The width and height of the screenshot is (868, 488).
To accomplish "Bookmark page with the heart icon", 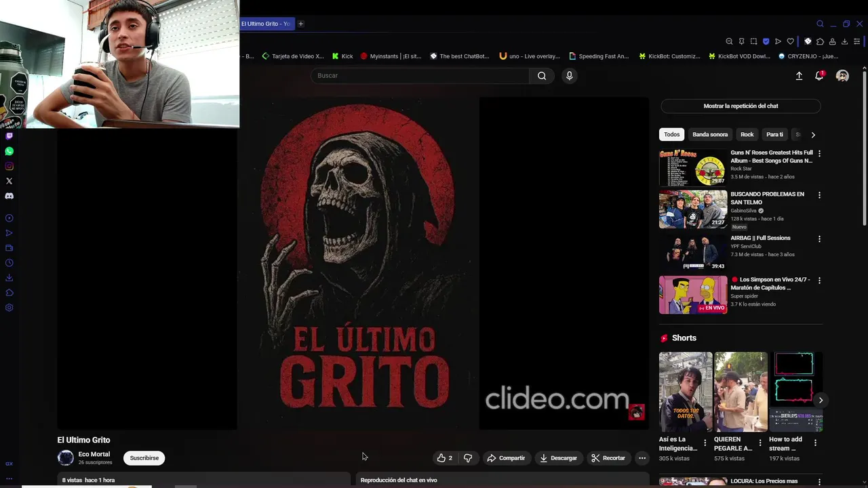I will click(x=790, y=41).
